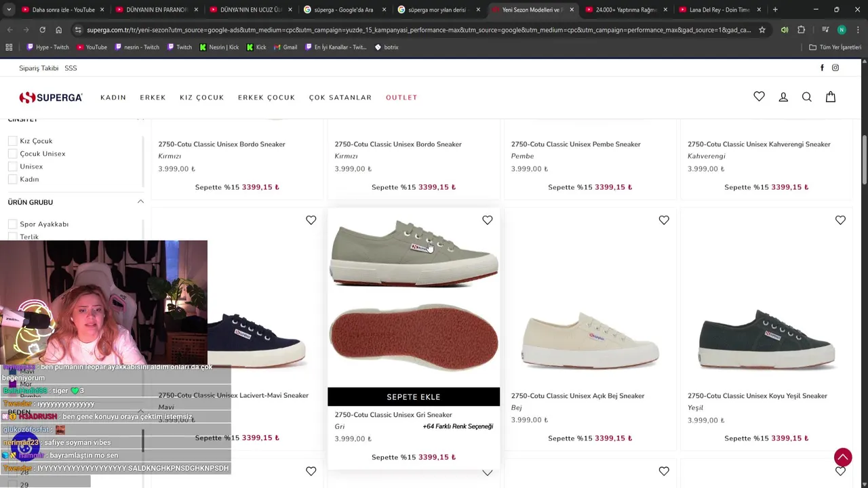
Task: Open the ERKEK ÇOCUK menu
Action: (267, 98)
